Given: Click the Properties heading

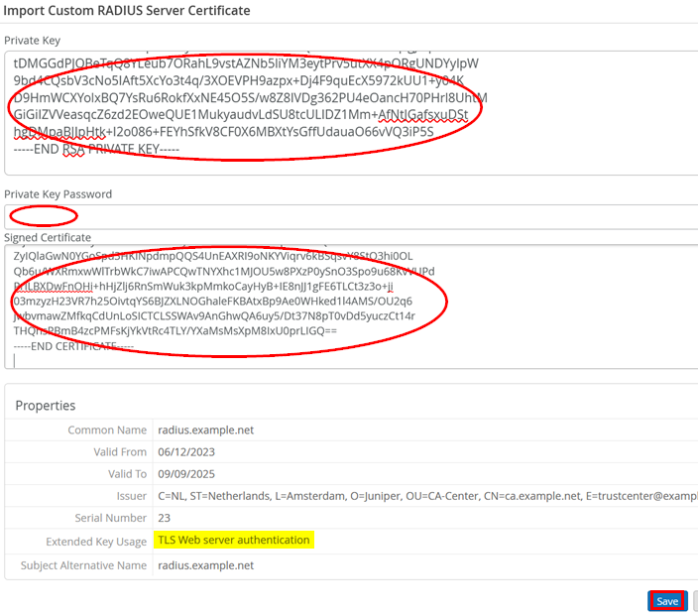Looking at the screenshot, I should (46, 406).
